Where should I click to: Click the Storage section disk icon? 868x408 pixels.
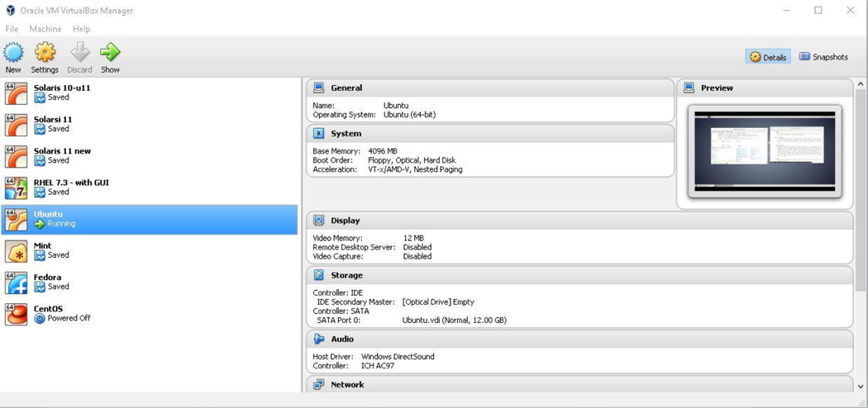(x=318, y=275)
